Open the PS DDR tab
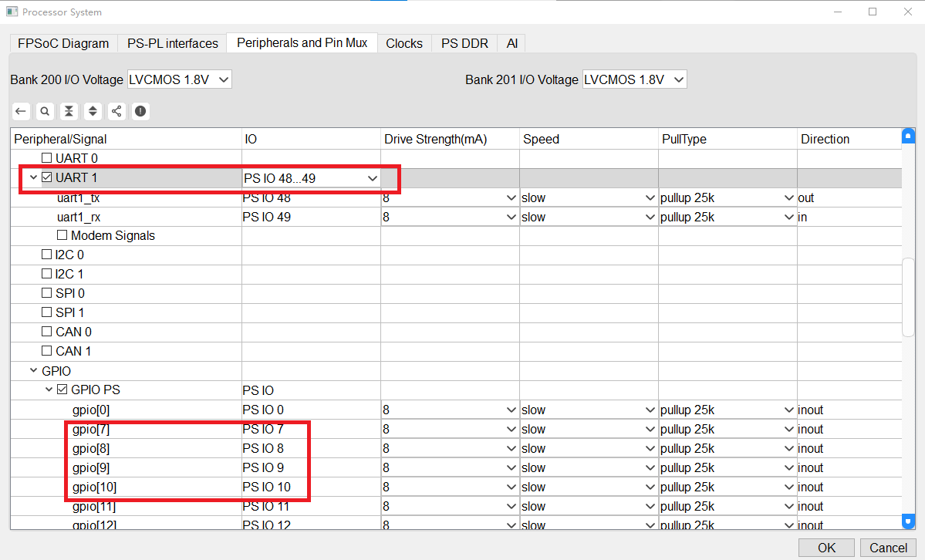 point(465,44)
